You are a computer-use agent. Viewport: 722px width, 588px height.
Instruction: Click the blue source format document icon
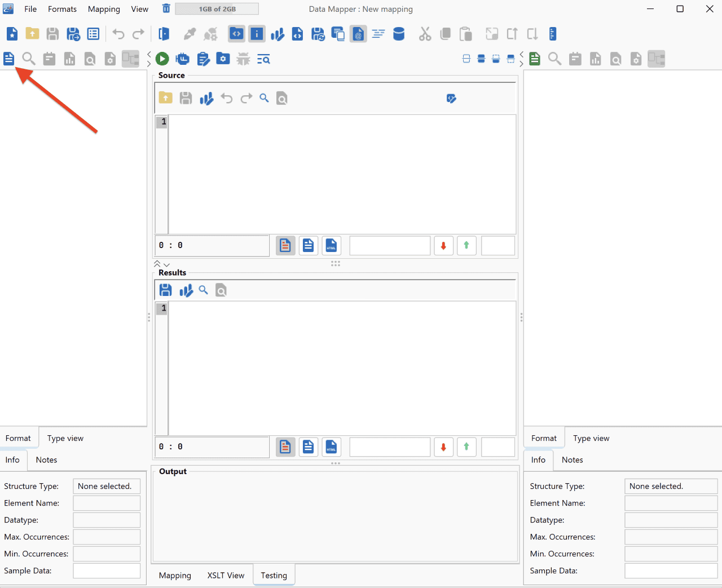(x=8, y=59)
